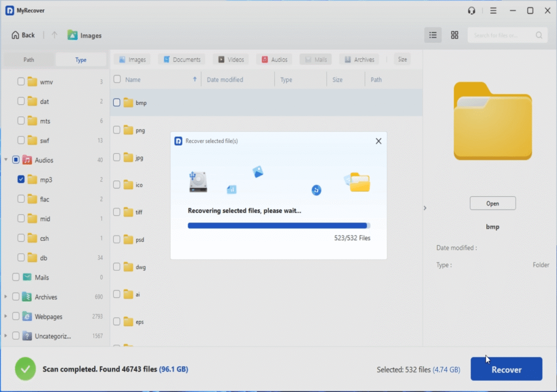The height and width of the screenshot is (392, 557).
Task: Open the hamburger menu icon
Action: (x=493, y=11)
